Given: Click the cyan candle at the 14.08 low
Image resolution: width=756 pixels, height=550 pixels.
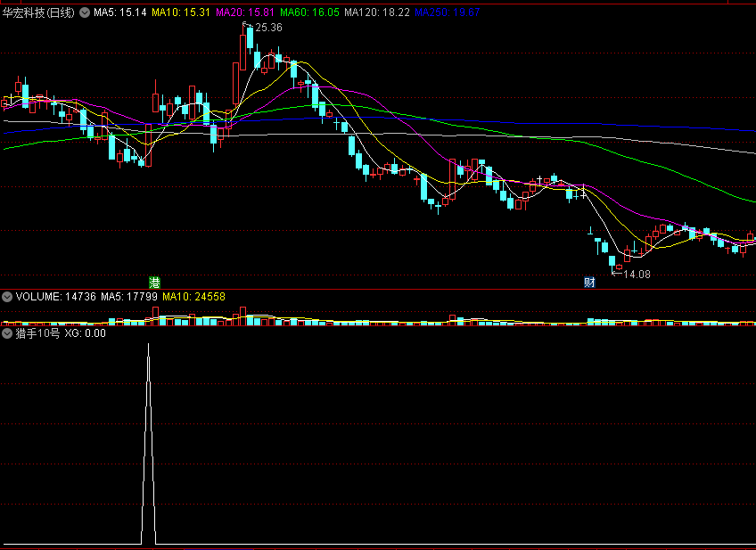Looking at the screenshot, I should click(x=612, y=263).
